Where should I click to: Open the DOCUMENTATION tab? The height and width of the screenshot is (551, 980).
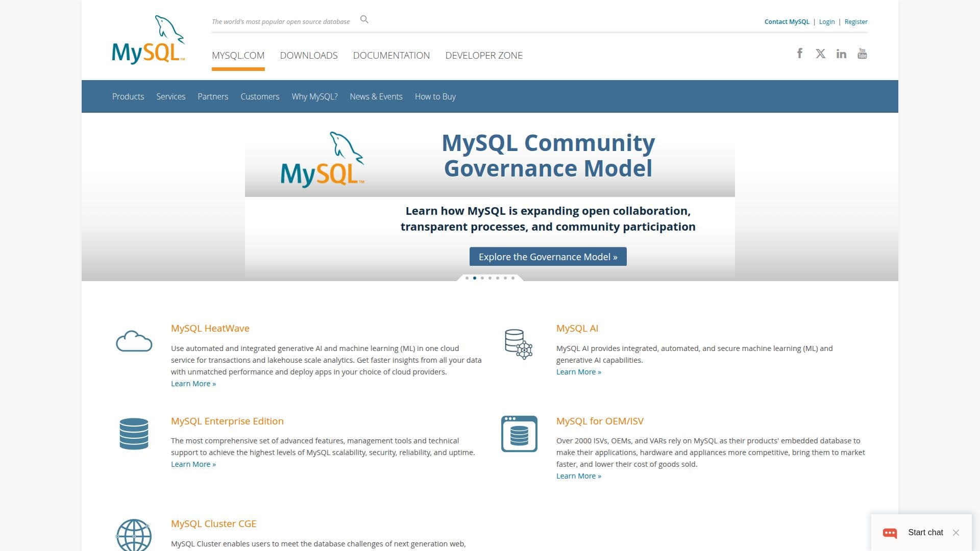point(391,56)
